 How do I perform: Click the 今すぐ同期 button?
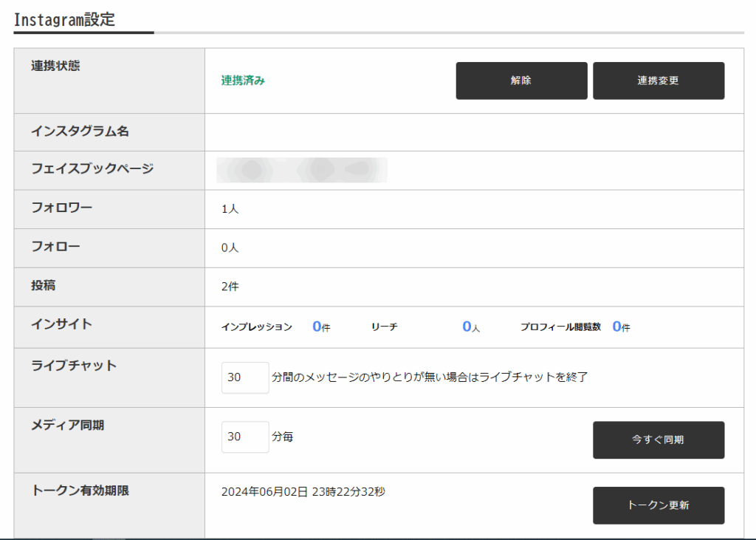pyautogui.click(x=658, y=440)
